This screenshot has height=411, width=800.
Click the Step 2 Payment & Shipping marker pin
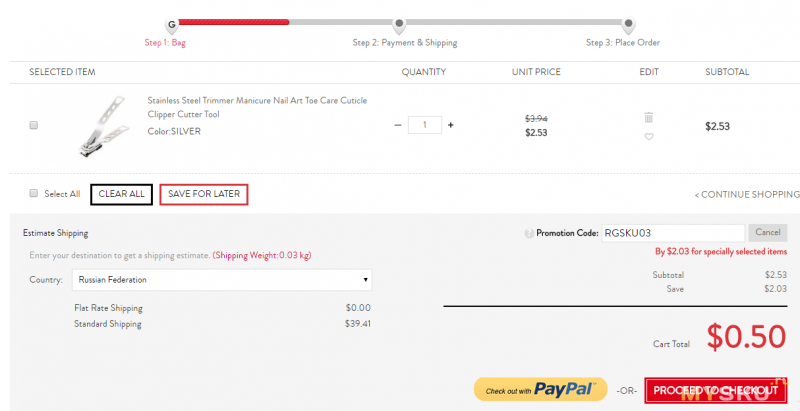click(399, 24)
